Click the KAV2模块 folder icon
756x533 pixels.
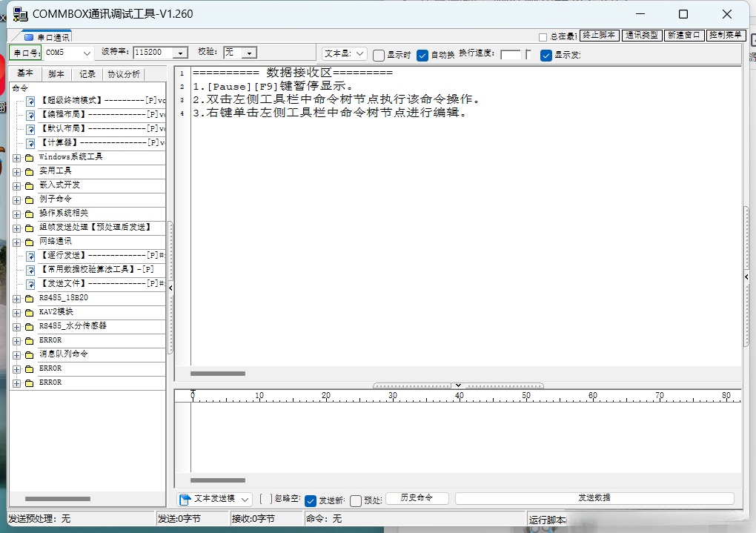point(30,313)
